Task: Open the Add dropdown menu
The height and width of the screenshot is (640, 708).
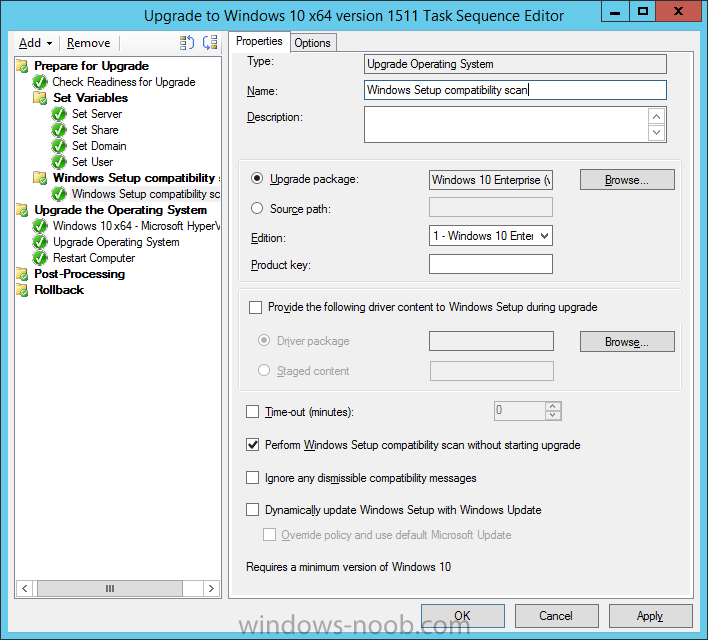Action: (x=35, y=43)
